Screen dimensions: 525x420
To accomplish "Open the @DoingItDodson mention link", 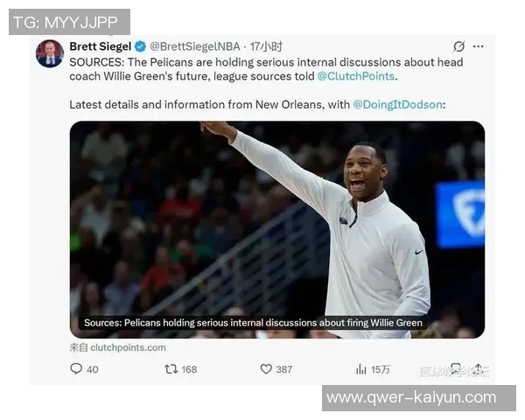I will coord(397,104).
